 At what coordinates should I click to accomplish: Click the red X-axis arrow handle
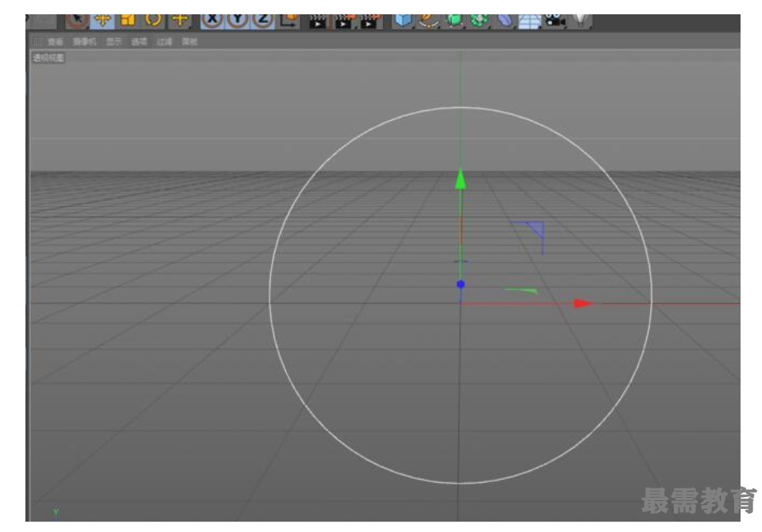coord(582,303)
